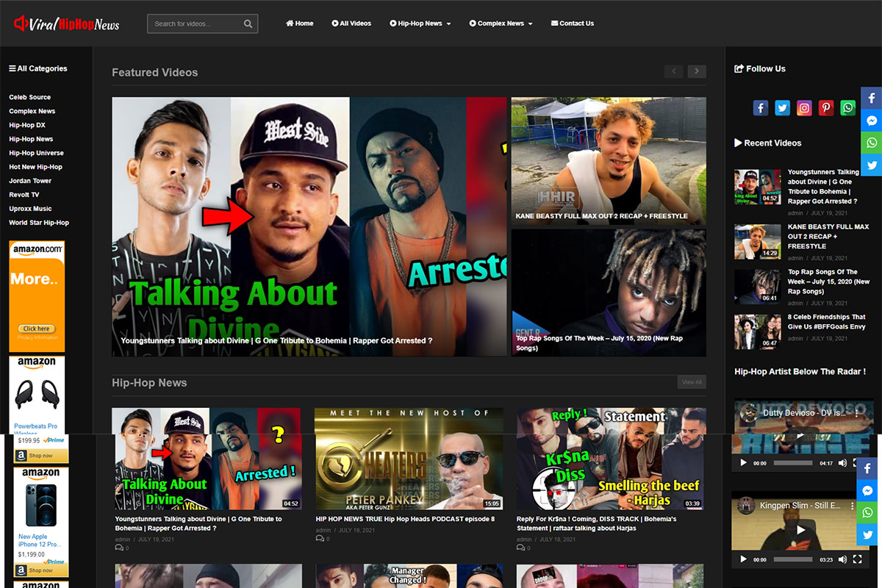Select Hip-Hop News in the categories sidebar
Image resolution: width=882 pixels, height=588 pixels.
[x=31, y=139]
